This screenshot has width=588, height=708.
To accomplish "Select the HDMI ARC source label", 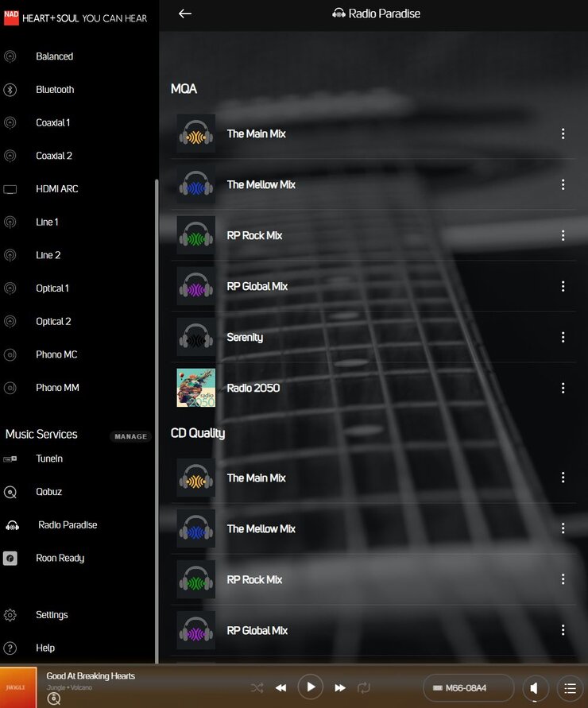I will coord(57,189).
